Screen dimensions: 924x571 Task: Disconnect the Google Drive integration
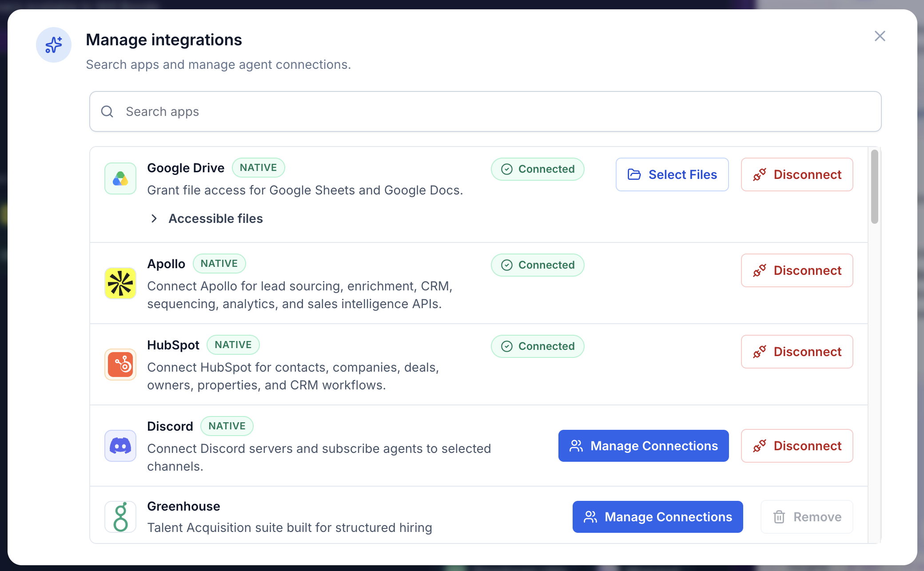(797, 174)
